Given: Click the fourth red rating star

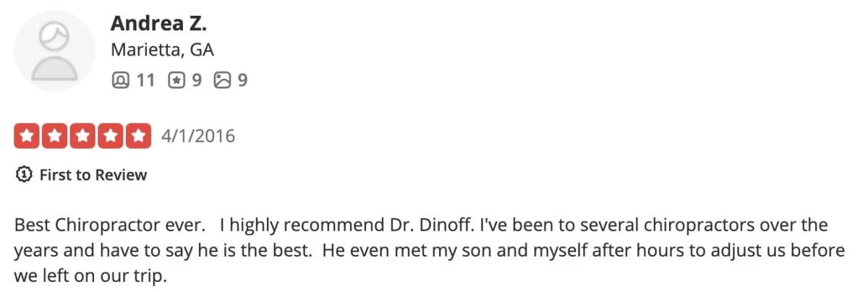Looking at the screenshot, I should [110, 136].
